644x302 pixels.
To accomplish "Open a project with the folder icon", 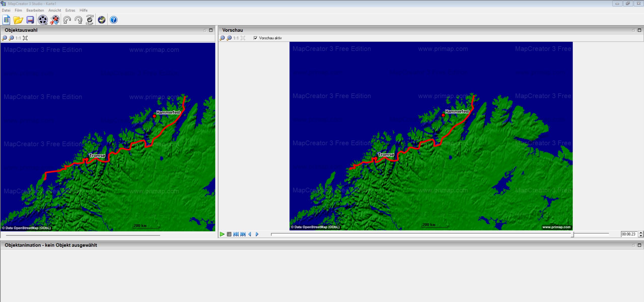I will pyautogui.click(x=18, y=20).
